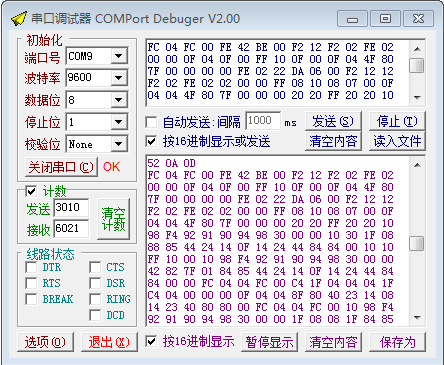Expand the 停止位 dropdown showing 1
Image resolution: width=444 pixels, height=365 pixels.
coord(119,122)
